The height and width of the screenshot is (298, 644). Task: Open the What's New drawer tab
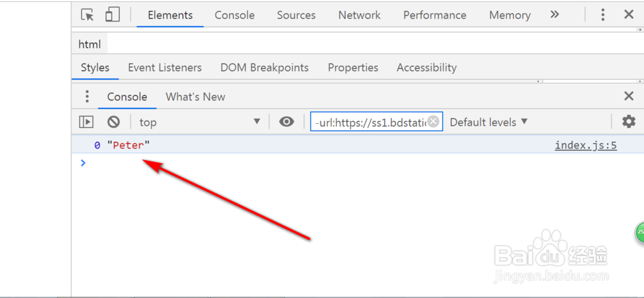tap(195, 97)
